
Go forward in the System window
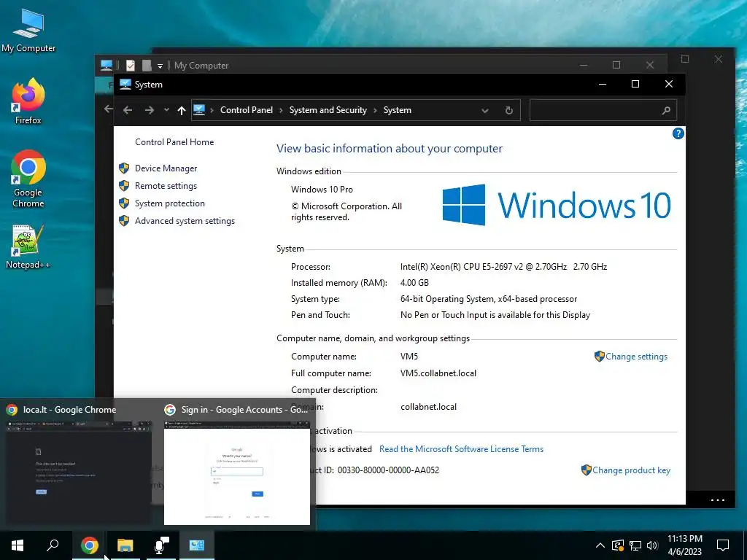[149, 111]
